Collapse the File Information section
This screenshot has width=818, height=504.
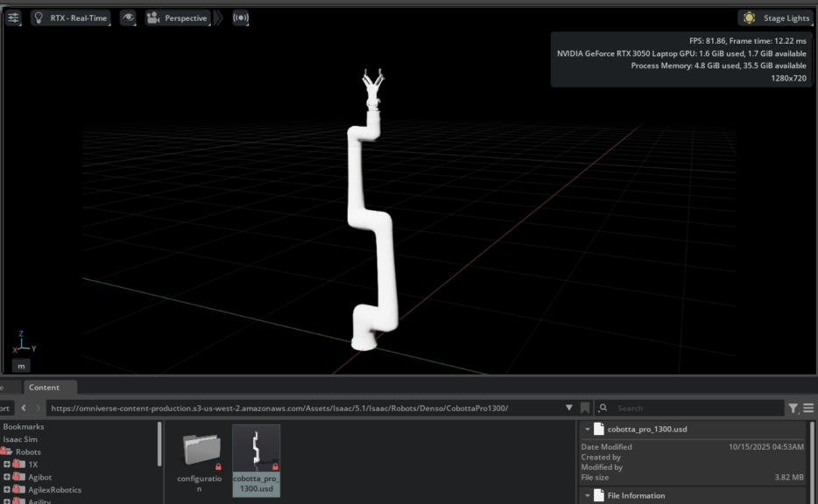(x=589, y=495)
